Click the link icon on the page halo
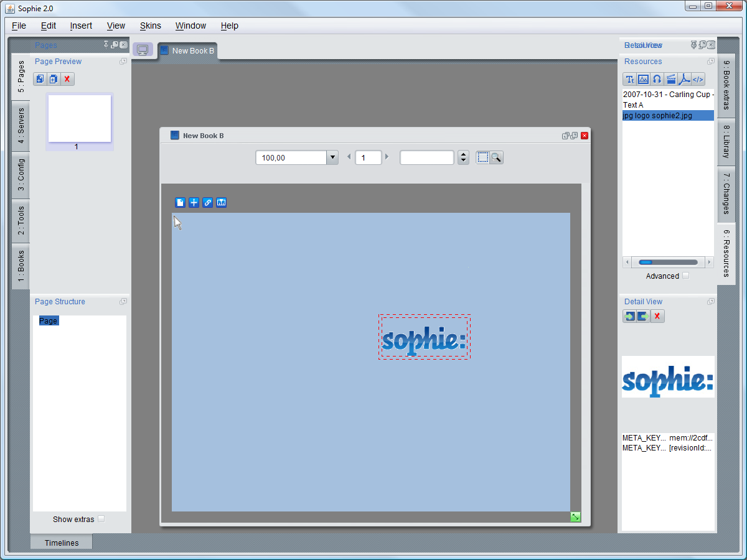747x560 pixels. pos(208,202)
